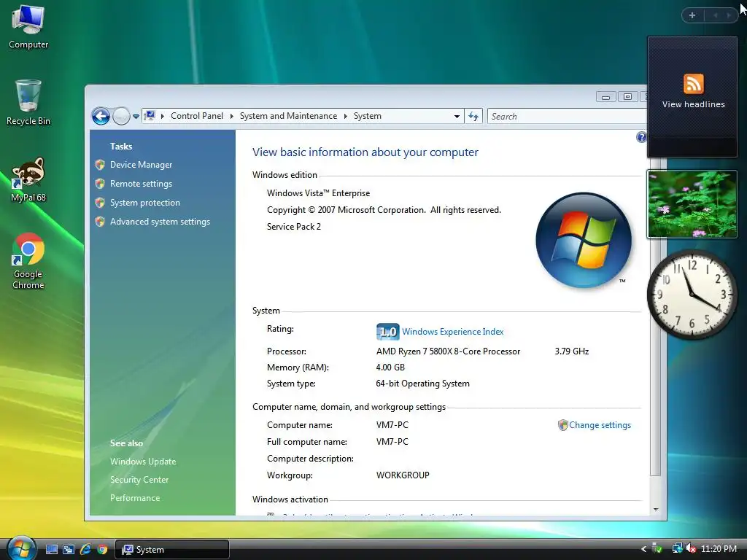Click the analog clock gadget

(692, 295)
